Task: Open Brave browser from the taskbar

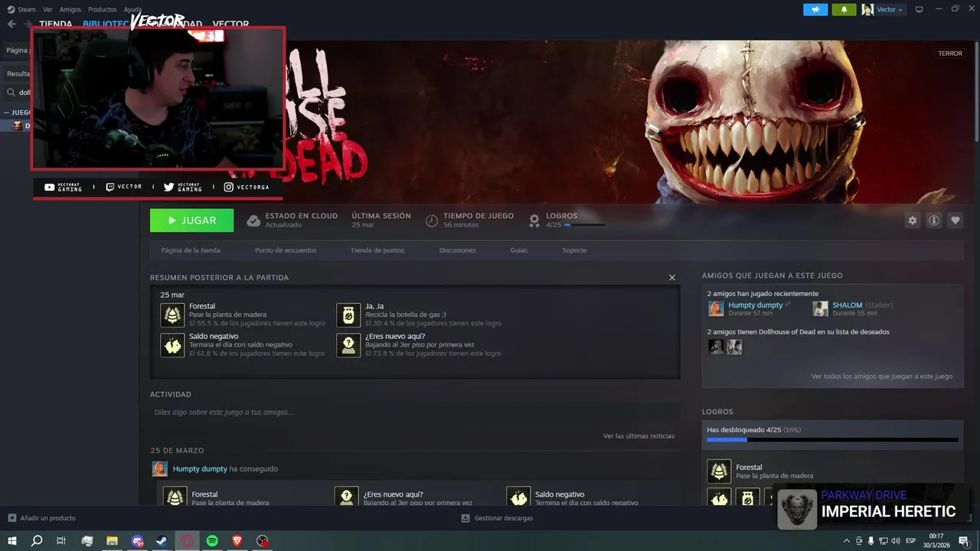Action: pos(238,541)
